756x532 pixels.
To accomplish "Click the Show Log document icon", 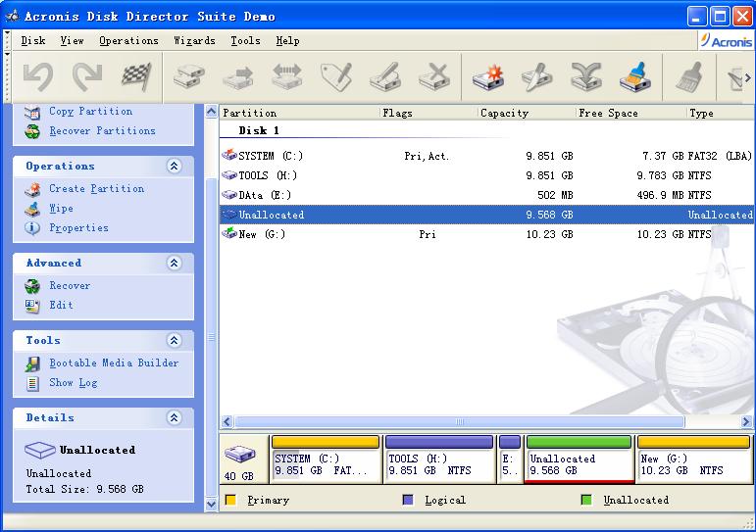I will (32, 383).
